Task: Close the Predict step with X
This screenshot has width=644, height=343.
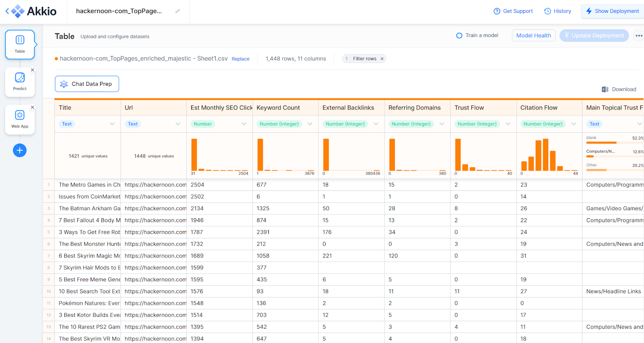Action: 33,70
